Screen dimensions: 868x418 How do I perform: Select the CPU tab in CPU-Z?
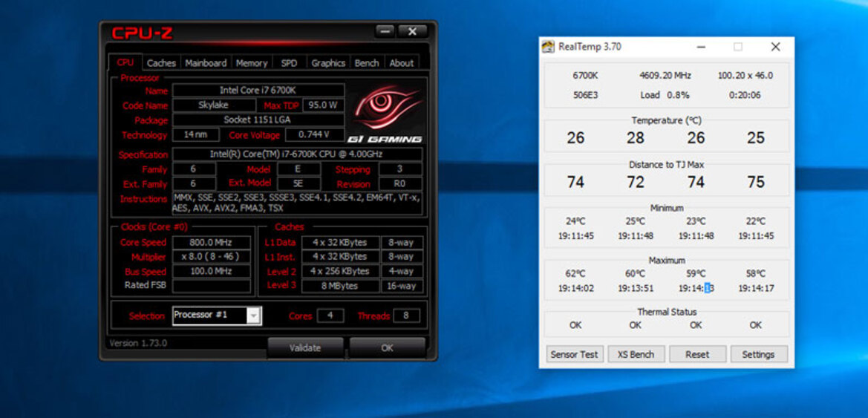125,62
